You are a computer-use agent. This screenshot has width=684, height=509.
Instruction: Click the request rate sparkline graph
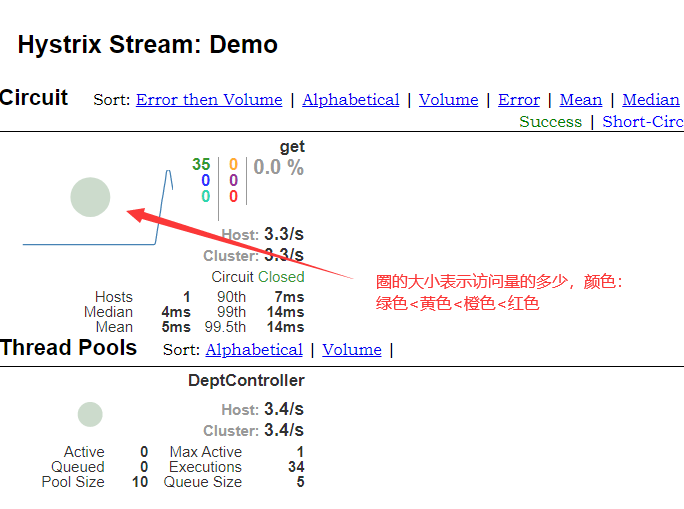pos(98,207)
